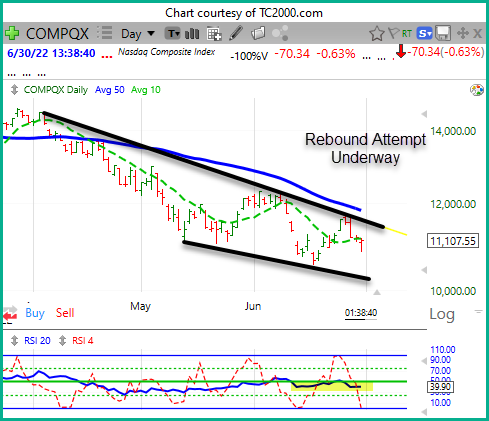Open the chart template T dropdown
This screenshot has width=489, height=421.
(x=172, y=33)
